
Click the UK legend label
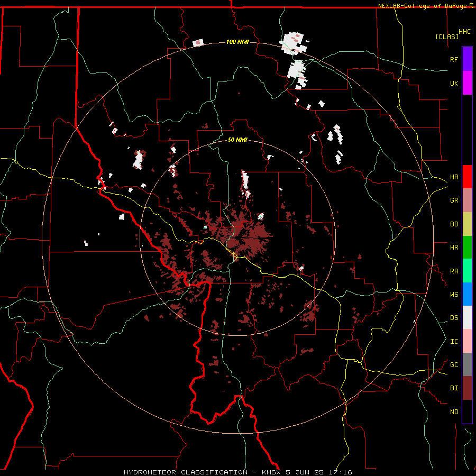coord(454,83)
